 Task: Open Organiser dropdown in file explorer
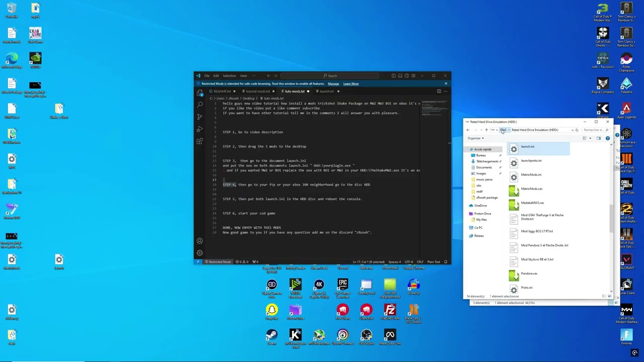475,138
